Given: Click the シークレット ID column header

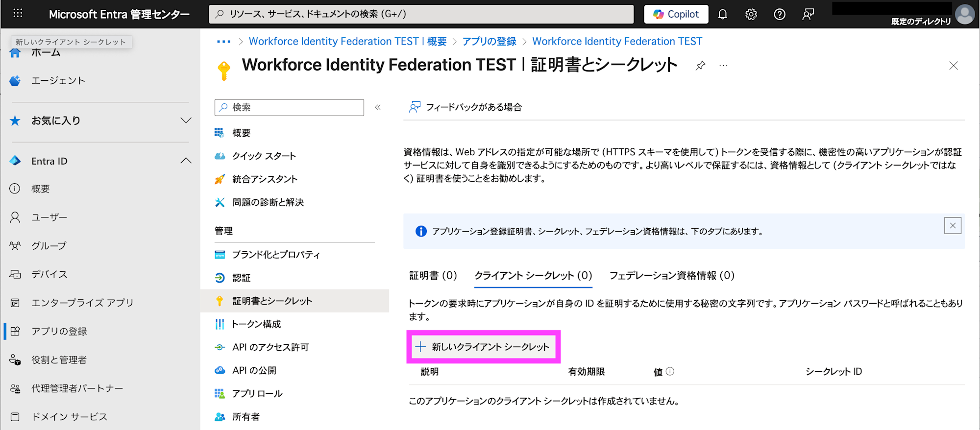Looking at the screenshot, I should (x=833, y=372).
